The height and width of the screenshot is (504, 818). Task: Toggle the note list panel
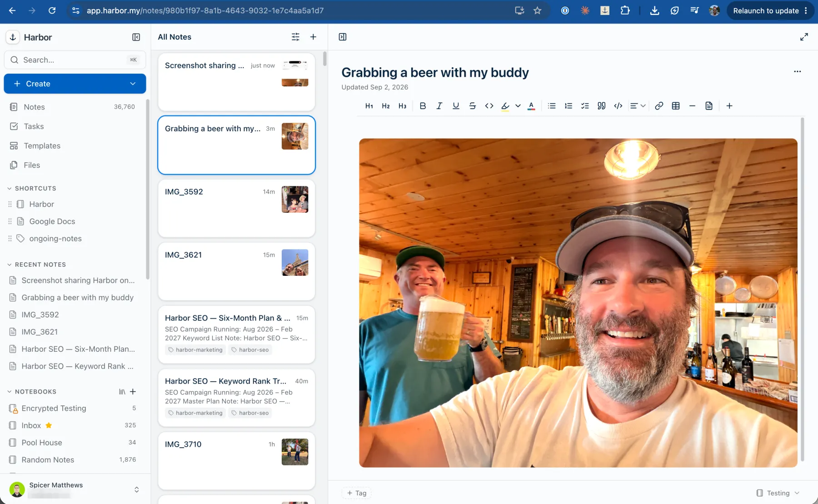[x=343, y=37]
